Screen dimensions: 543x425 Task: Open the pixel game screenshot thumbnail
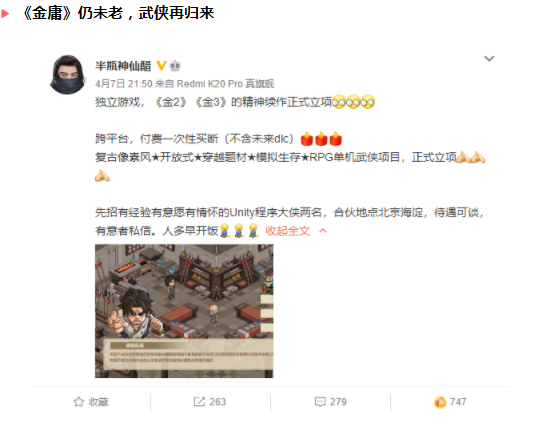(x=184, y=311)
